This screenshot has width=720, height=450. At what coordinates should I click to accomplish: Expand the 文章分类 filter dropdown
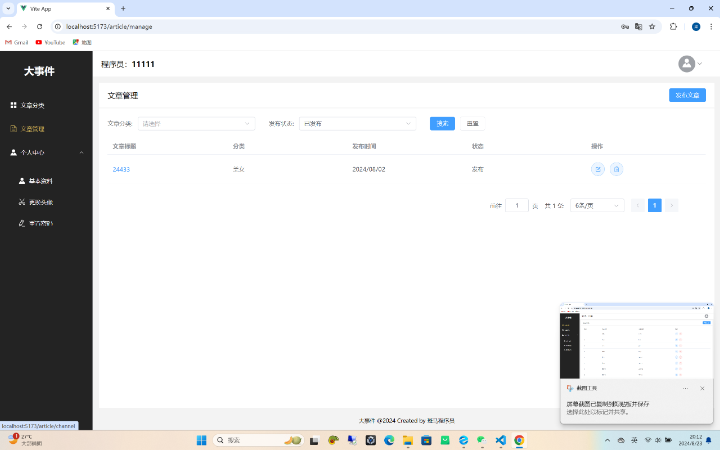pos(196,124)
